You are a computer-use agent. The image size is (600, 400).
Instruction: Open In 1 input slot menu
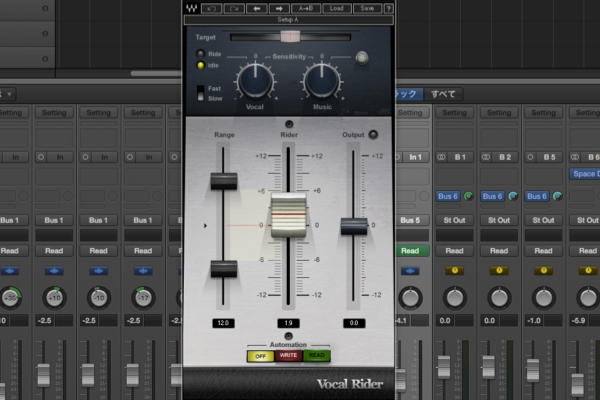point(416,157)
